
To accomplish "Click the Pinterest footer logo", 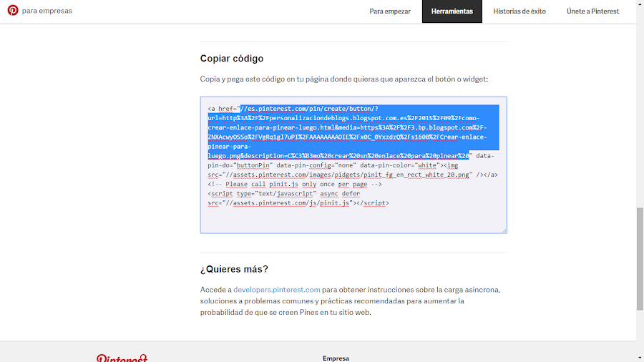I will [122, 358].
